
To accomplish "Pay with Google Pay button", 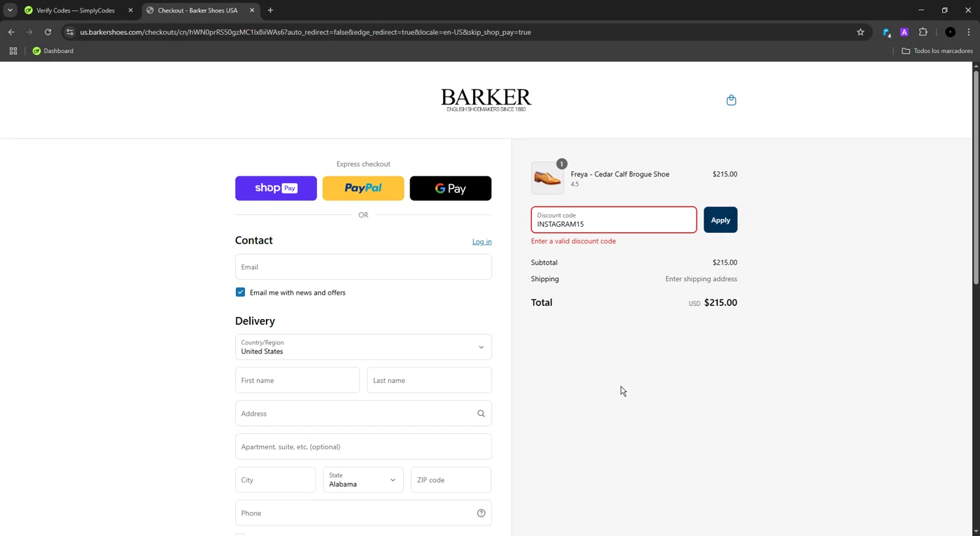I will point(450,188).
